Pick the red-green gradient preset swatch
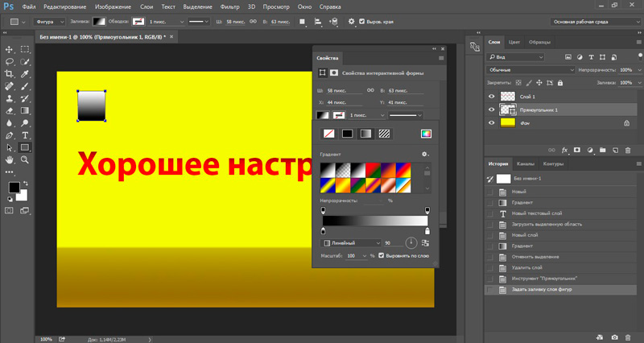 pos(372,171)
